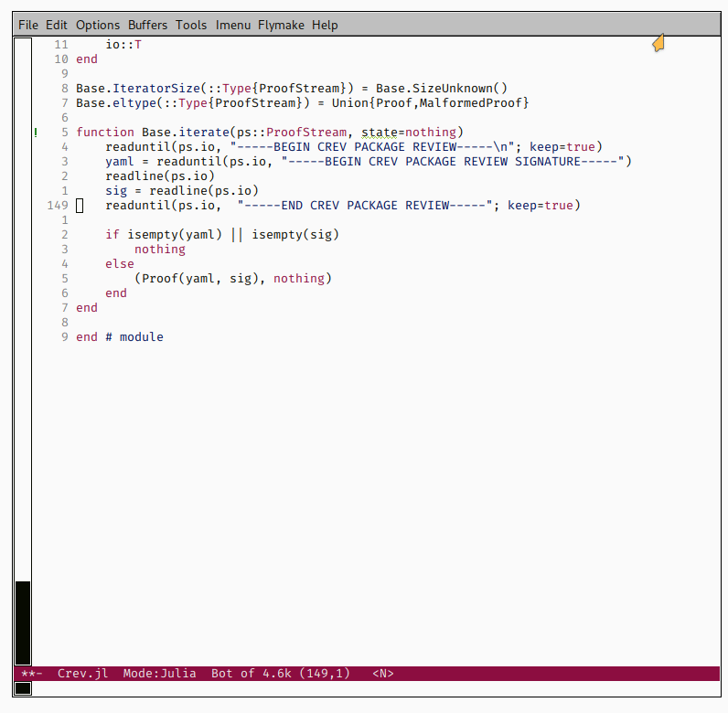Open the Imenu menu
728x713 pixels.
[x=232, y=25]
